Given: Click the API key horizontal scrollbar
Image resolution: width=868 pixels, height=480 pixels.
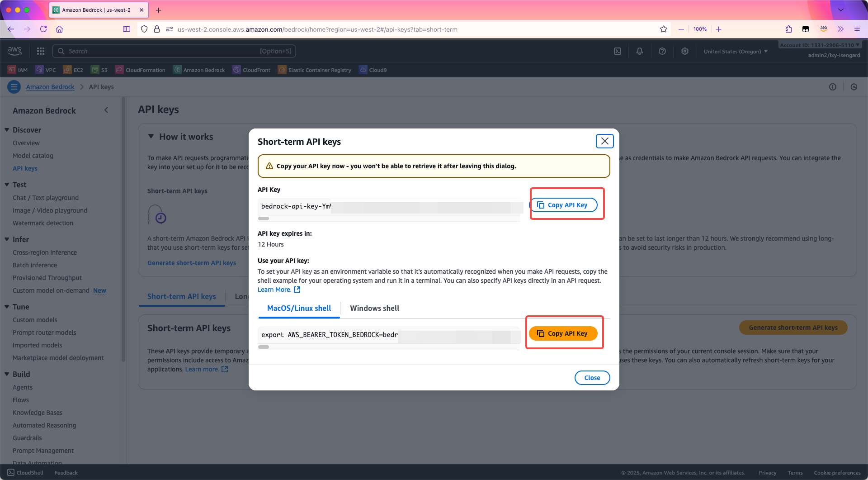Looking at the screenshot, I should pos(264,219).
